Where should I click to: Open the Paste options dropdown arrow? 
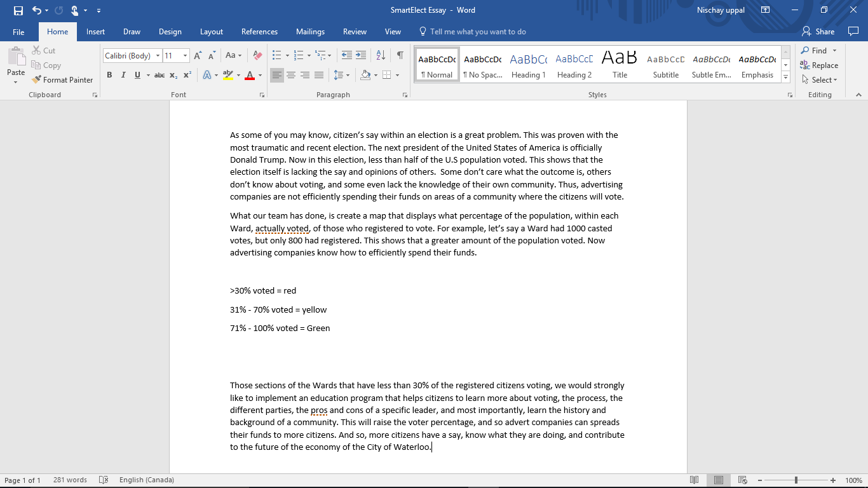pos(16,81)
